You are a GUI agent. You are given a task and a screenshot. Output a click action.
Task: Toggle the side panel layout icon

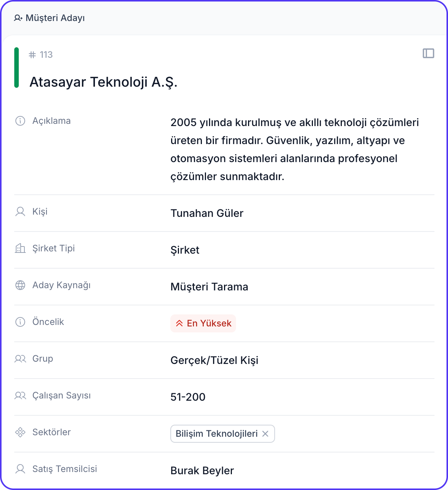428,53
